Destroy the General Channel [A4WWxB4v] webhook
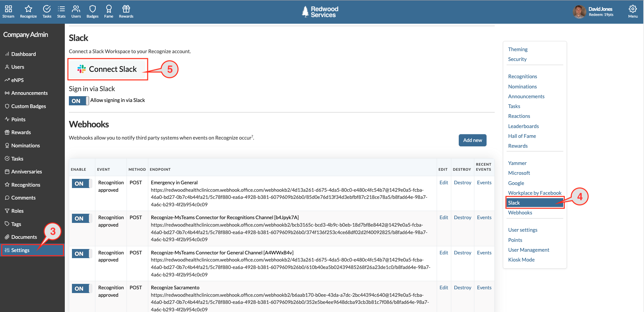This screenshot has height=312, width=644. [x=462, y=253]
